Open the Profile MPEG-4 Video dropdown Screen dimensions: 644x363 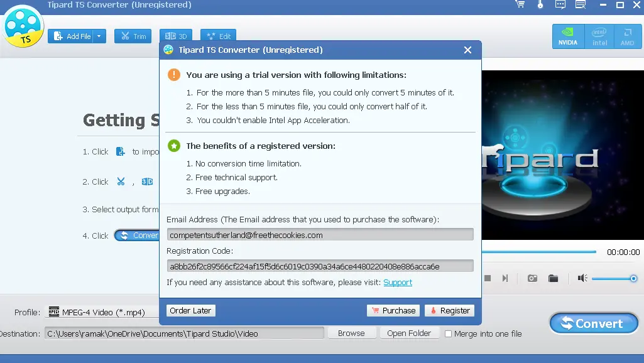click(101, 312)
